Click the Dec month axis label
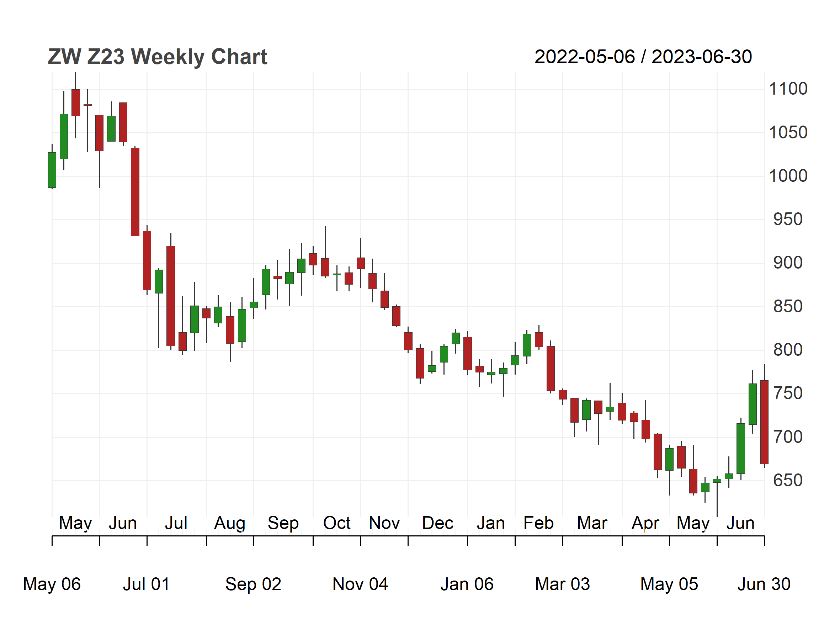Viewport: 840px width, 630px height. pyautogui.click(x=438, y=523)
